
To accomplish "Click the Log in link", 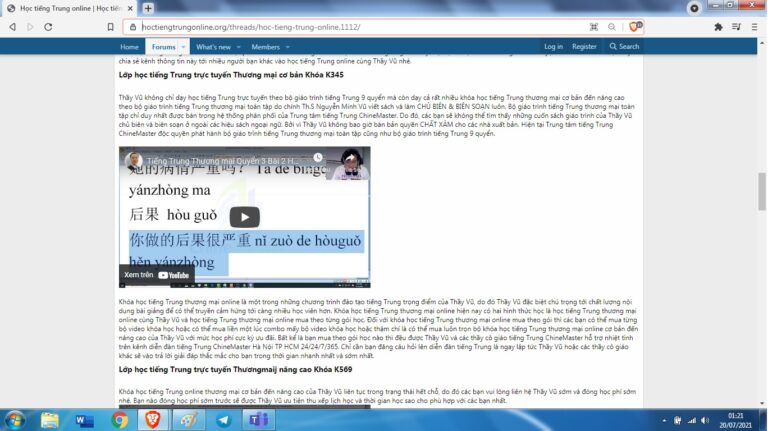I will pos(553,47).
